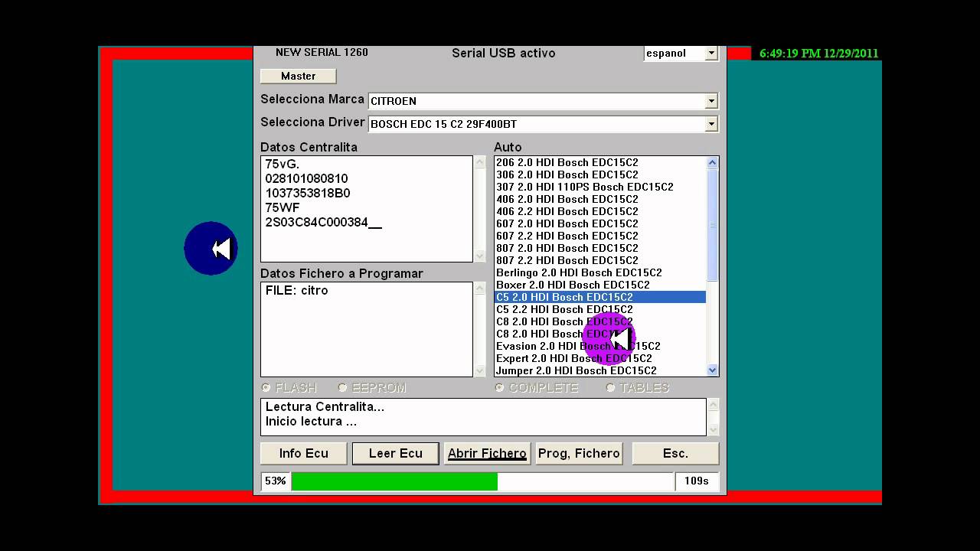Click the Inicio lectura ... log line
The image size is (980, 551).
click(x=311, y=422)
